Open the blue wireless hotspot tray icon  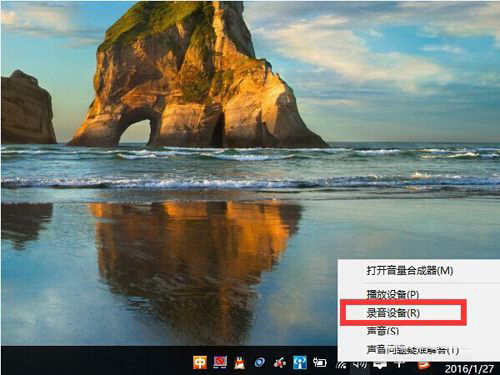(x=300, y=362)
